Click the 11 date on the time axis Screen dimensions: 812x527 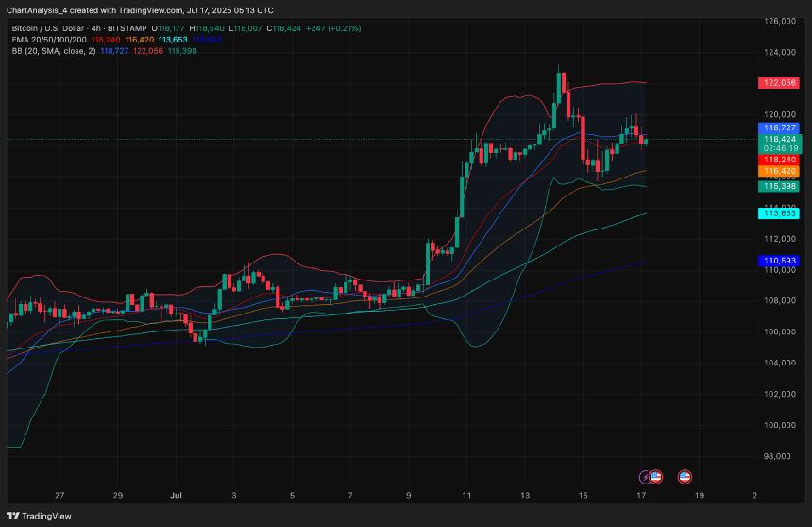click(466, 494)
